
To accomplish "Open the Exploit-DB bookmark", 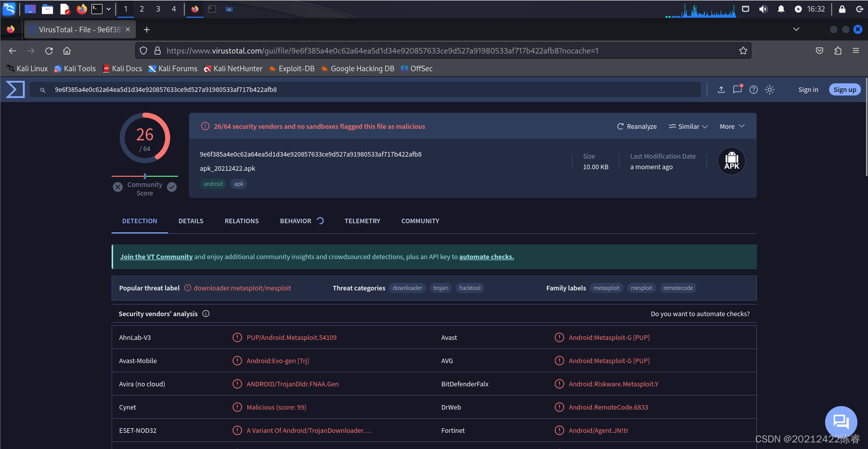I will coord(292,69).
